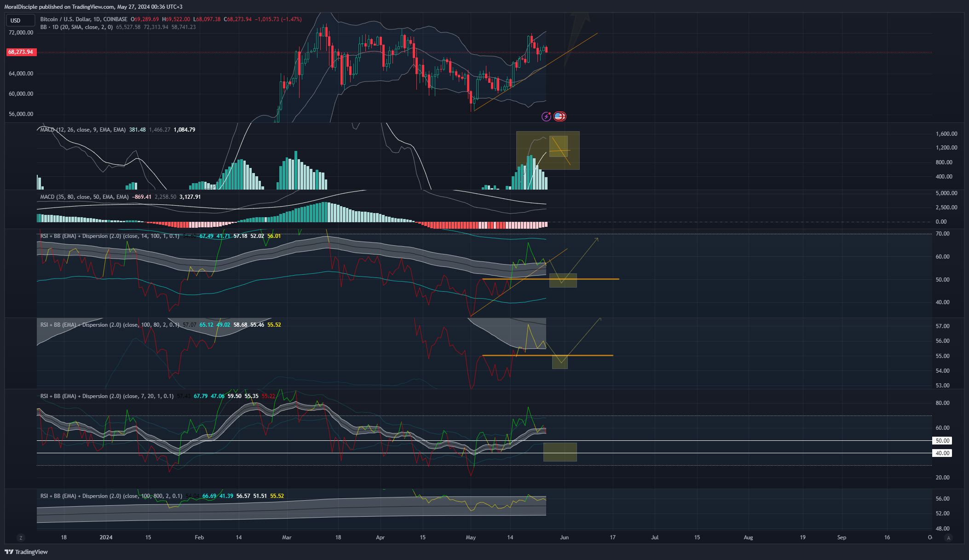Click the 56,000.00 price axis label
The height and width of the screenshot is (560, 969).
(21, 114)
